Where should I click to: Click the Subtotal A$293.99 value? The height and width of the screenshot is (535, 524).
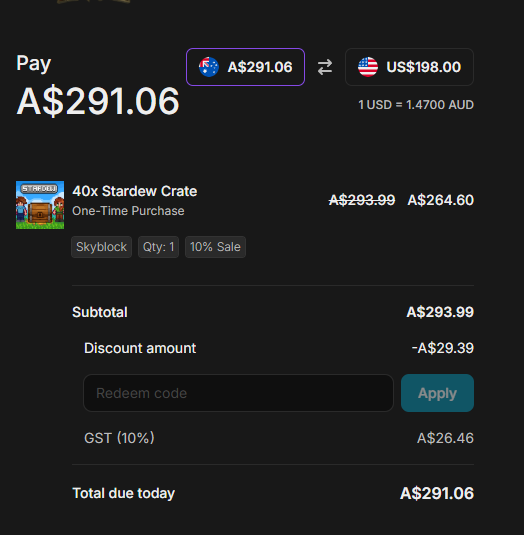click(x=440, y=312)
